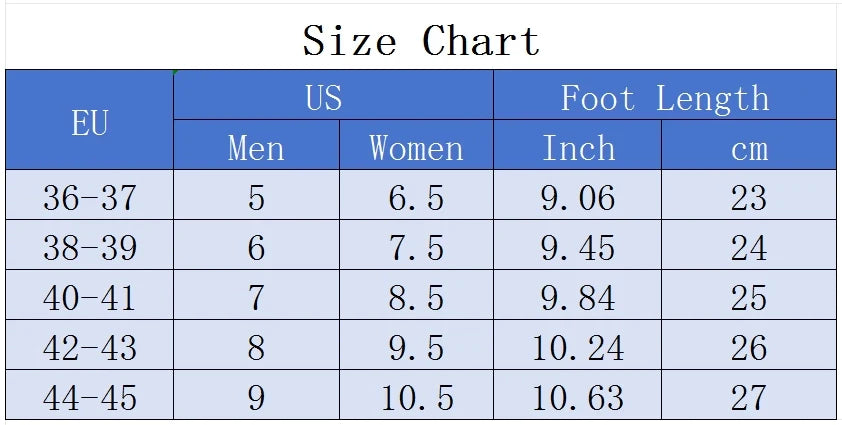Select the Inch subheader cell
Screen dimensions: 842x425
click(578, 148)
